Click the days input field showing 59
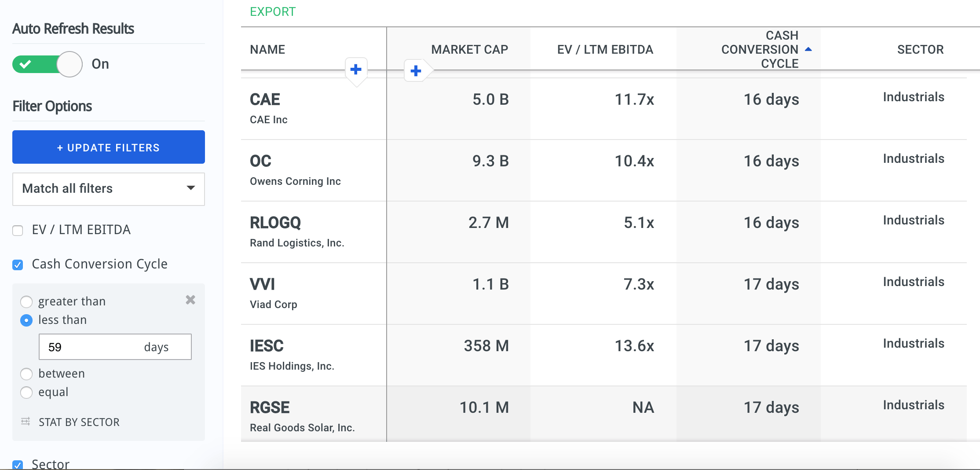Image resolution: width=980 pixels, height=470 pixels. coord(92,347)
